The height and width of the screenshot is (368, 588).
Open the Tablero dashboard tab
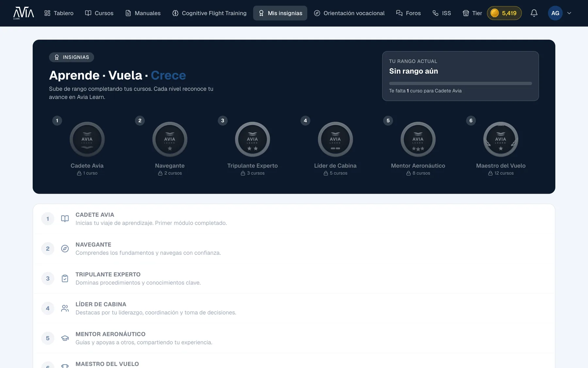59,13
